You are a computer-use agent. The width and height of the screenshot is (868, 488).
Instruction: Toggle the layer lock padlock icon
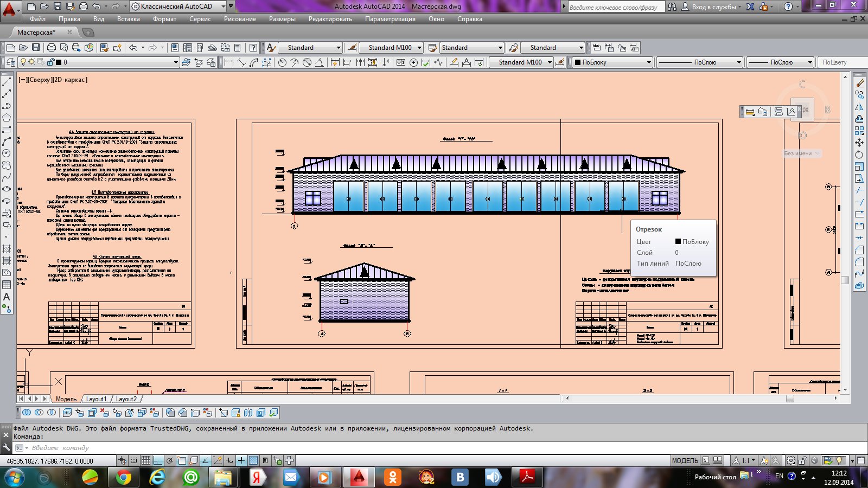[51, 62]
